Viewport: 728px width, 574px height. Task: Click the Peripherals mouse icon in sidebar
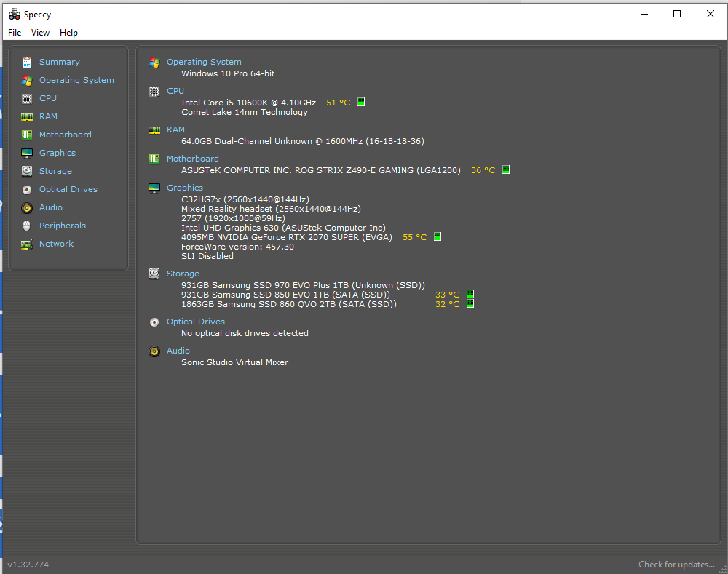27,226
